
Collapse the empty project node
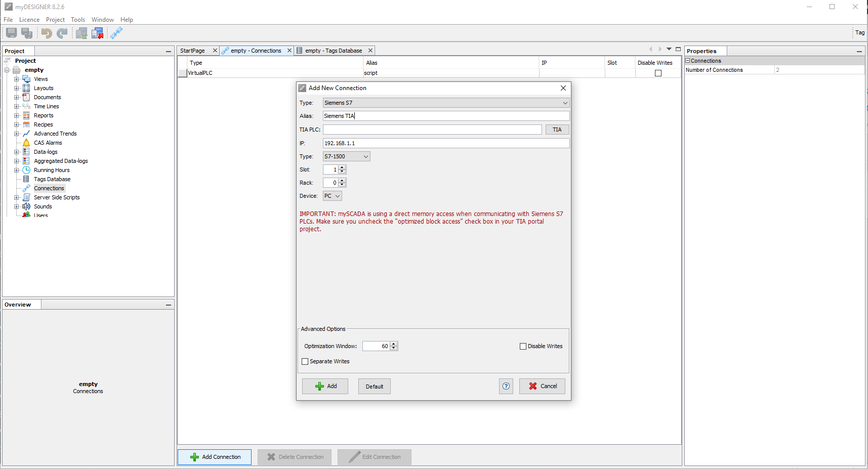tap(7, 70)
